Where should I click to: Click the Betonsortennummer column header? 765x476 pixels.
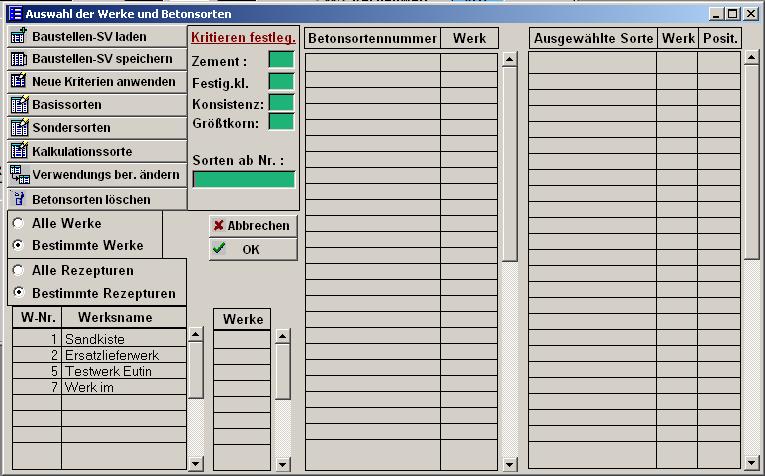372,39
